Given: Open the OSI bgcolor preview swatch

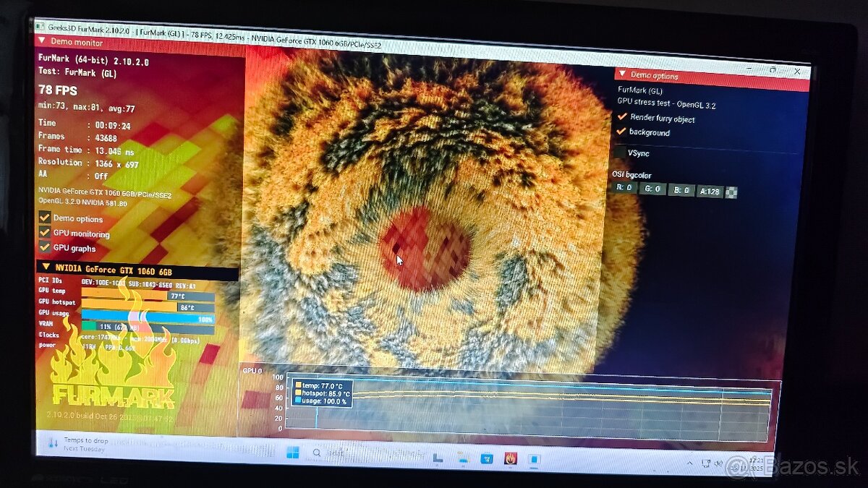Looking at the screenshot, I should 731,192.
